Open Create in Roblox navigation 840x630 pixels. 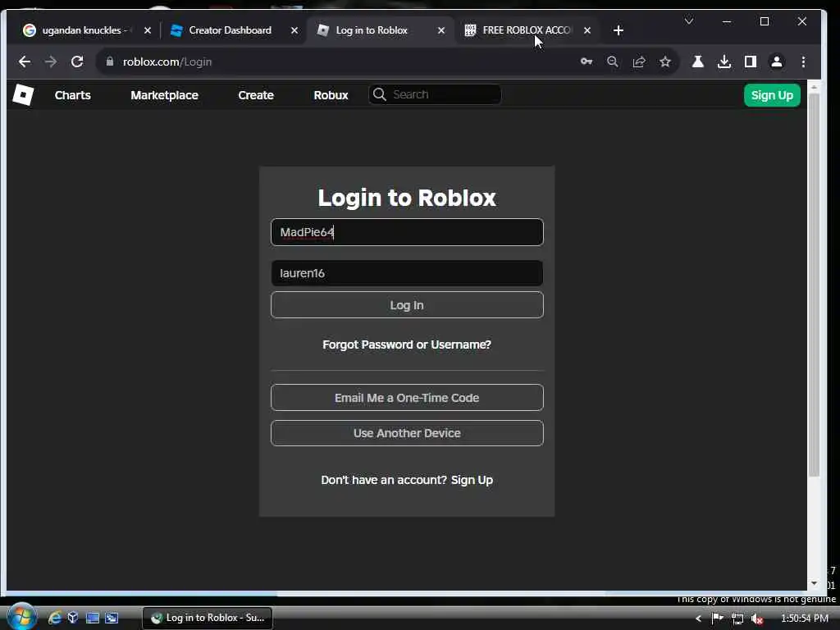[x=256, y=95]
